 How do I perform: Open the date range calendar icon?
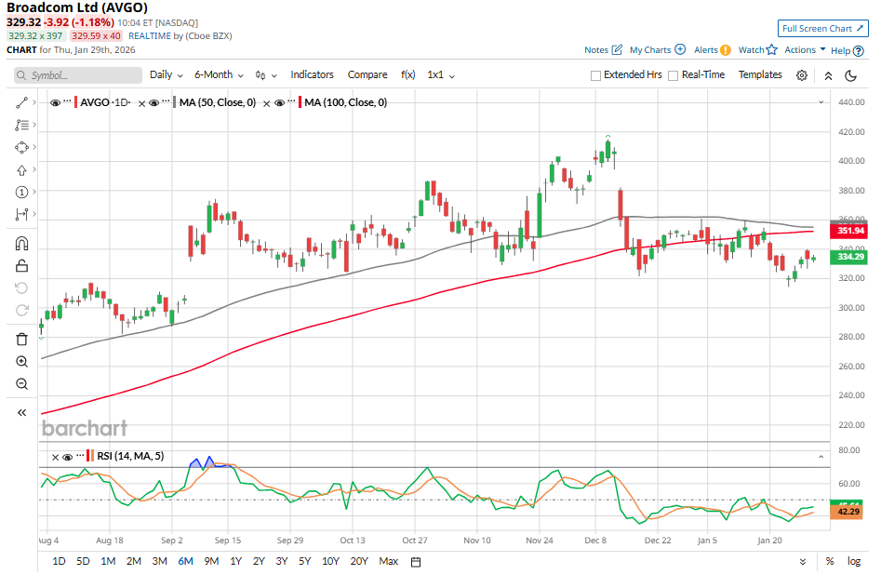[416, 561]
